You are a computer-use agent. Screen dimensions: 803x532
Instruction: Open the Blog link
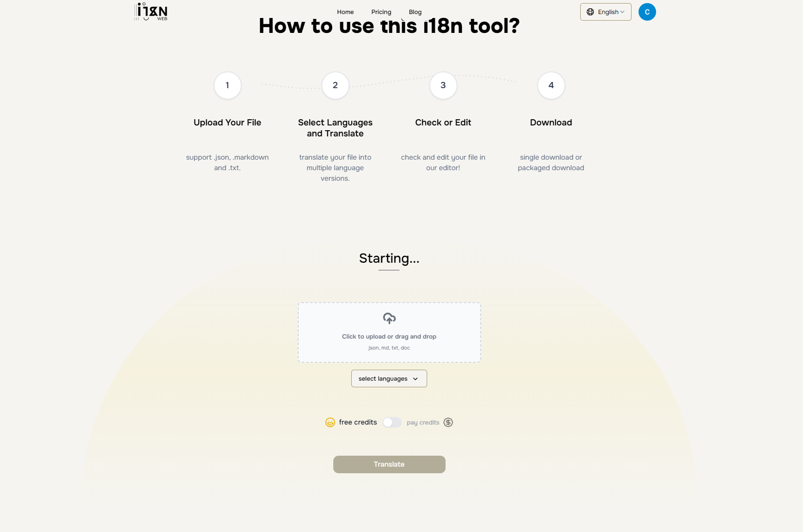click(415, 12)
